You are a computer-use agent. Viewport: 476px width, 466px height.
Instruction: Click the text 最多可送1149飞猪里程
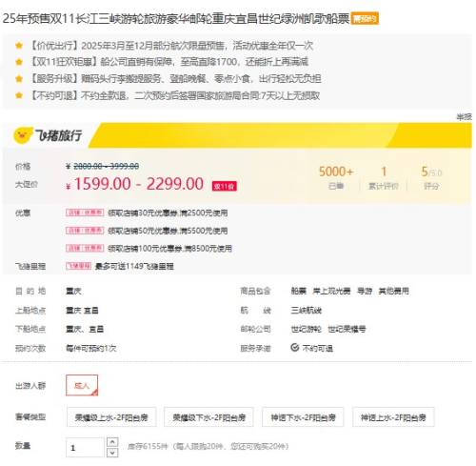[134, 266]
